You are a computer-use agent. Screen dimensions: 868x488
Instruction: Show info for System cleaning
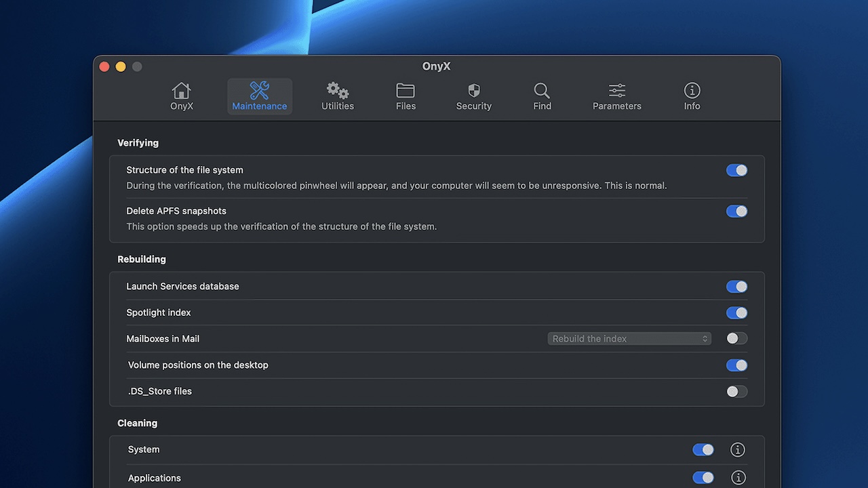click(x=738, y=449)
